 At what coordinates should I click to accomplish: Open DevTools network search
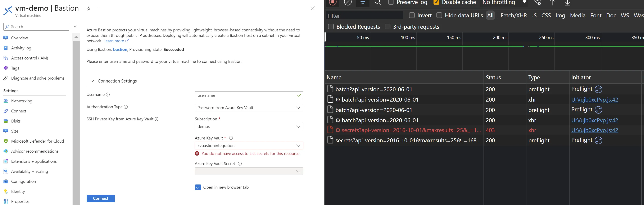(378, 3)
